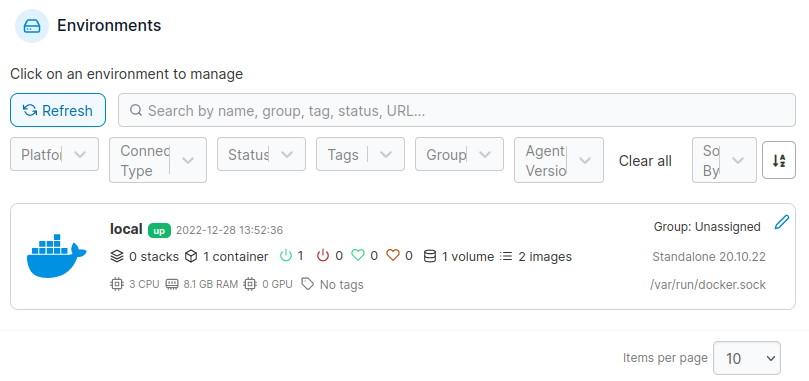Open the Platform filter dropdown
This screenshot has width=809, height=381.
tap(54, 154)
